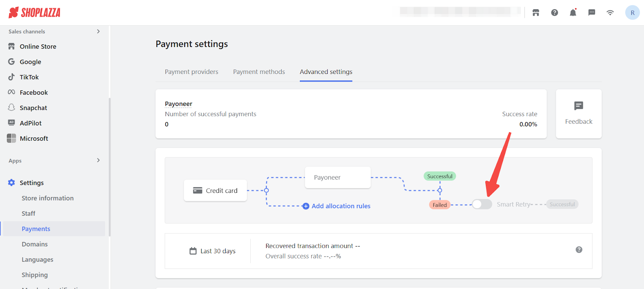Click the Feedback speech bubble icon
The image size is (644, 289).
(579, 106)
